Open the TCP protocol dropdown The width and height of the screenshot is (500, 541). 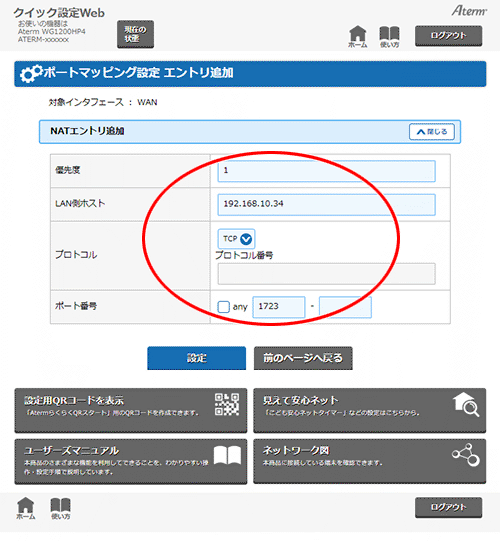tap(236, 238)
